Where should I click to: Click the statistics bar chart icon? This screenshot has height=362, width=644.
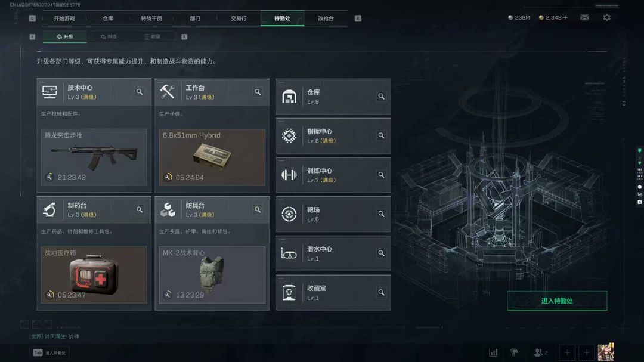click(493, 352)
